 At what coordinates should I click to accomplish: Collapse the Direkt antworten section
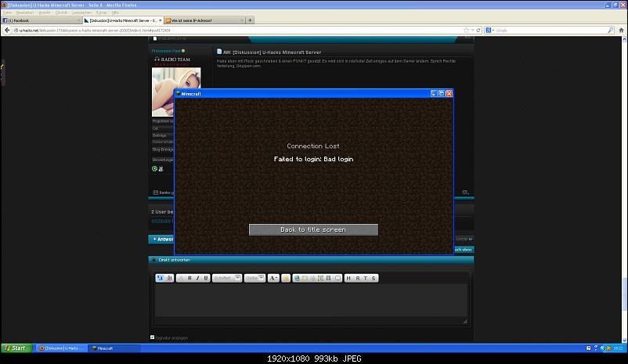click(153, 260)
